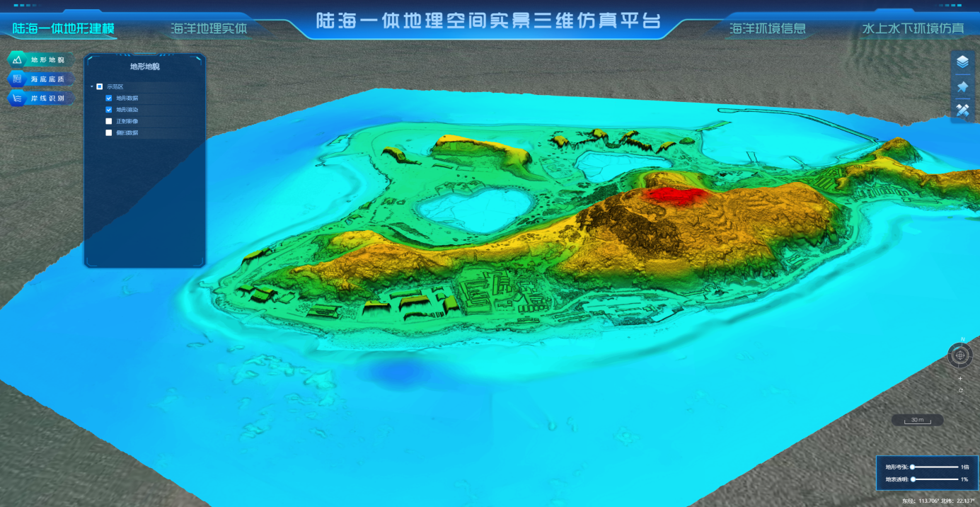980x507 pixels.
Task: Zoom out with the minus icon
Action: coord(960,401)
